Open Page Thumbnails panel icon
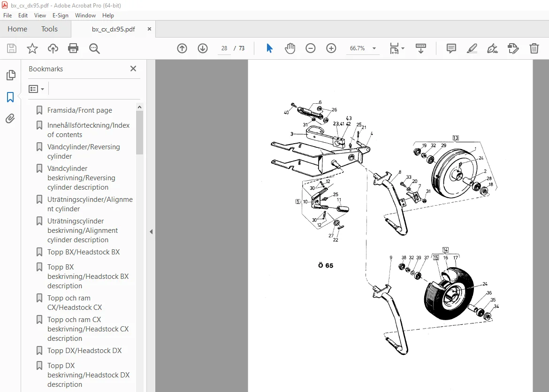The image size is (549, 392). tap(10, 75)
